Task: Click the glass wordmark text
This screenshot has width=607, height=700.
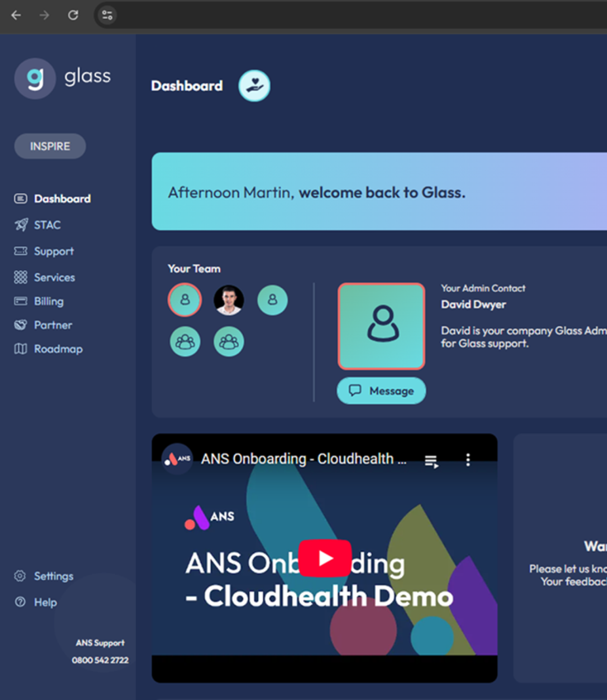Action: [x=88, y=77]
